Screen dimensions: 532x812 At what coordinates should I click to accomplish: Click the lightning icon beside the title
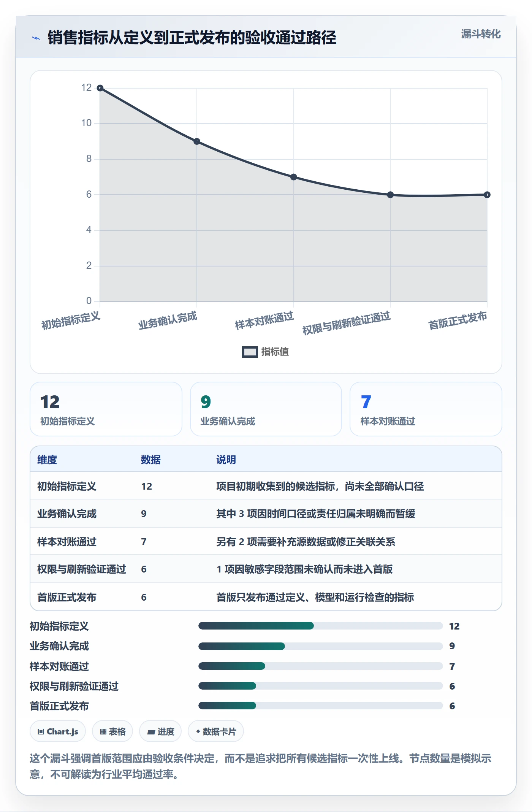point(36,38)
